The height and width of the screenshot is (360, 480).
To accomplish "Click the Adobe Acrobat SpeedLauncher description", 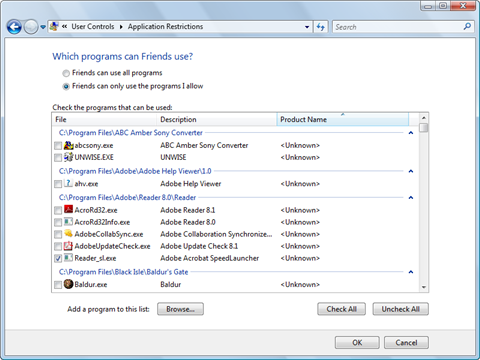I will pyautogui.click(x=210, y=258).
